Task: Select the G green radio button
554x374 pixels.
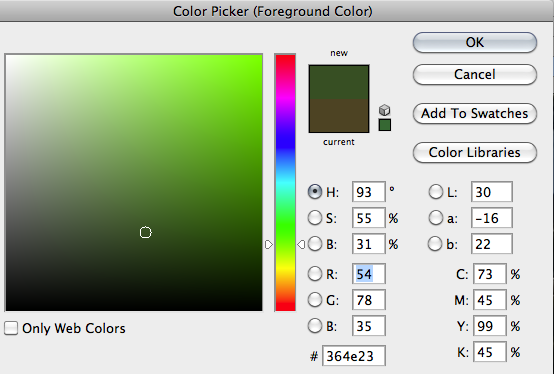Action: point(314,300)
